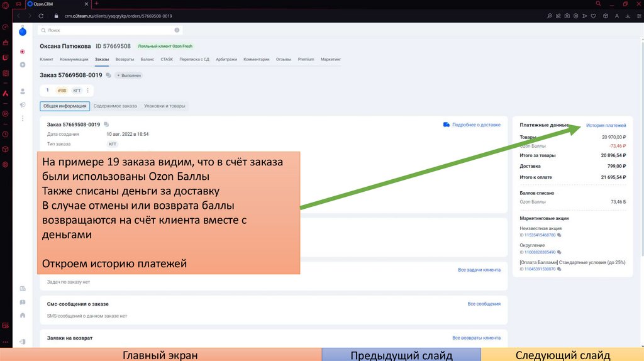Copy ID 11535415468780 of Неизвестная акция
This screenshot has width=644, height=361.
559,235
